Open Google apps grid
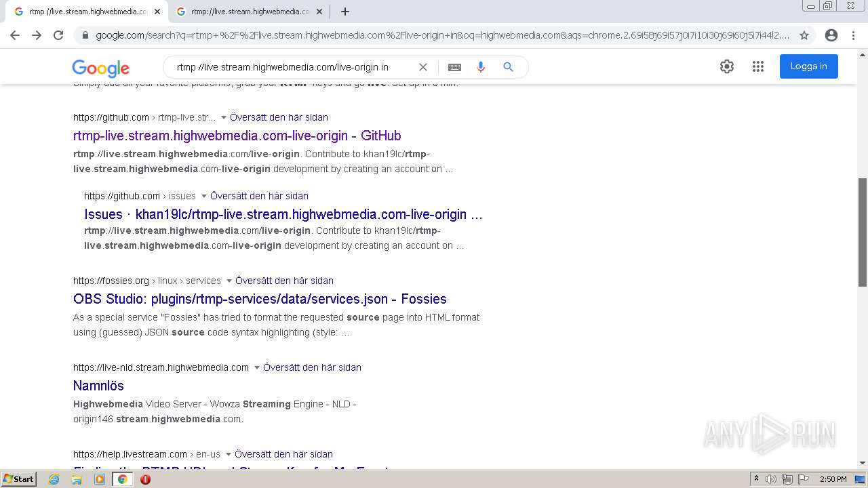 758,66
